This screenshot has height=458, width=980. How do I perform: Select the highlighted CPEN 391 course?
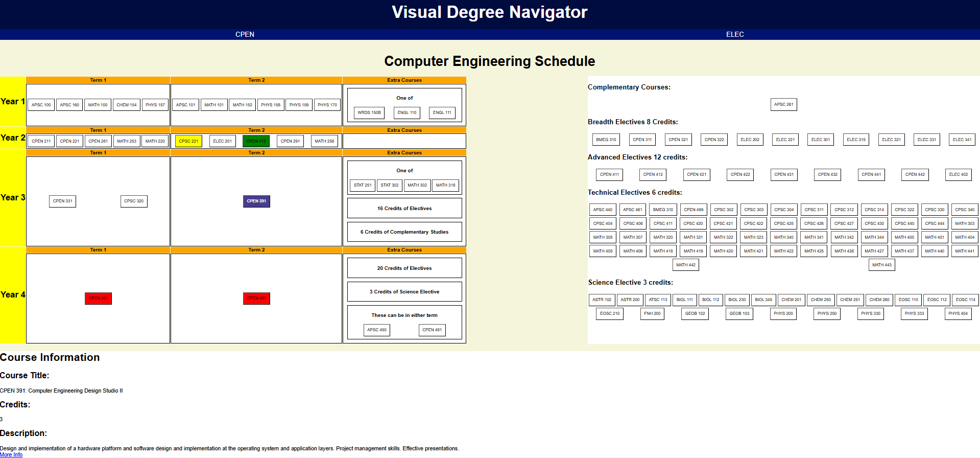click(256, 201)
